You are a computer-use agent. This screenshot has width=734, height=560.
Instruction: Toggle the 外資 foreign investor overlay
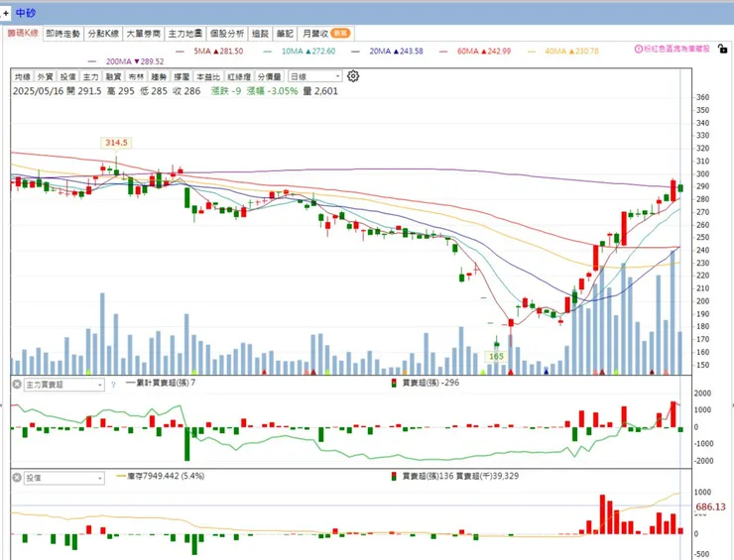tap(45, 76)
